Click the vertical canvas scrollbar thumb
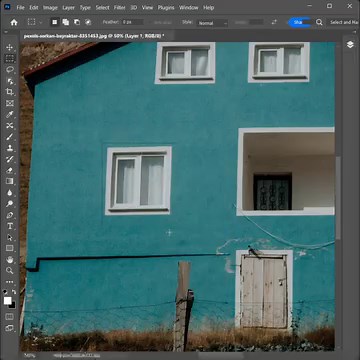360x360 pixels. pyautogui.click(x=338, y=197)
